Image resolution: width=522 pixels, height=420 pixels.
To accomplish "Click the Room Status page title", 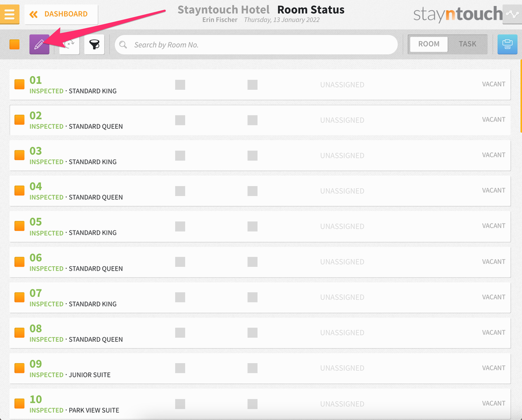I will 310,10.
